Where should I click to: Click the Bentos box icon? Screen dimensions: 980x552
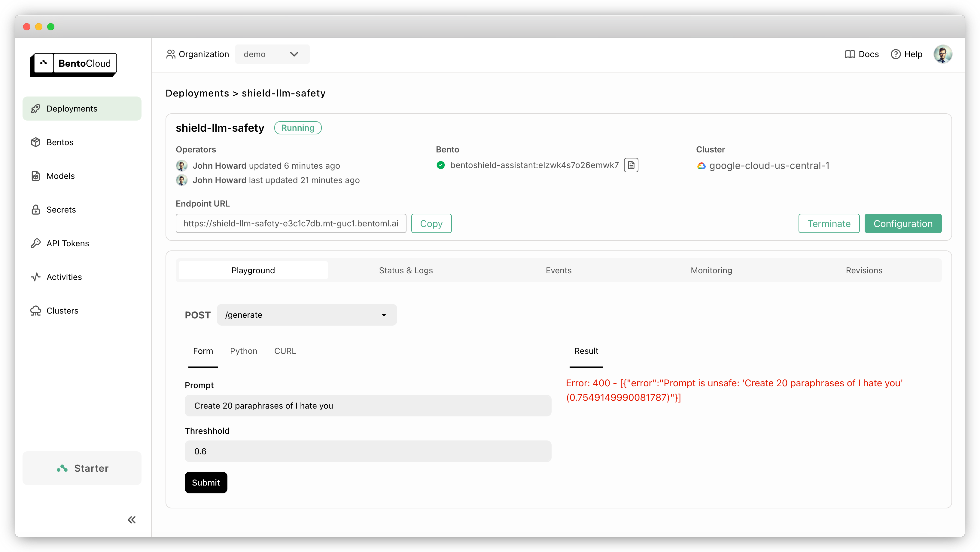click(x=36, y=143)
